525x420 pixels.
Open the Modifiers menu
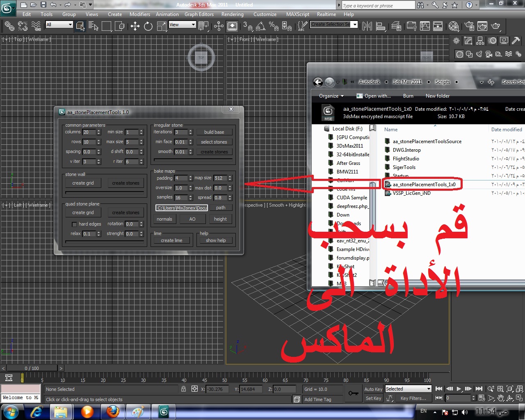pyautogui.click(x=140, y=14)
